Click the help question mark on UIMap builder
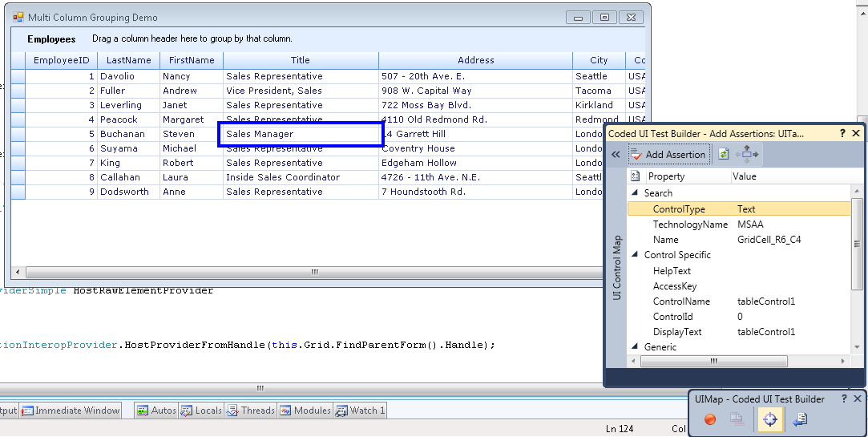The width and height of the screenshot is (868, 437). click(x=843, y=399)
